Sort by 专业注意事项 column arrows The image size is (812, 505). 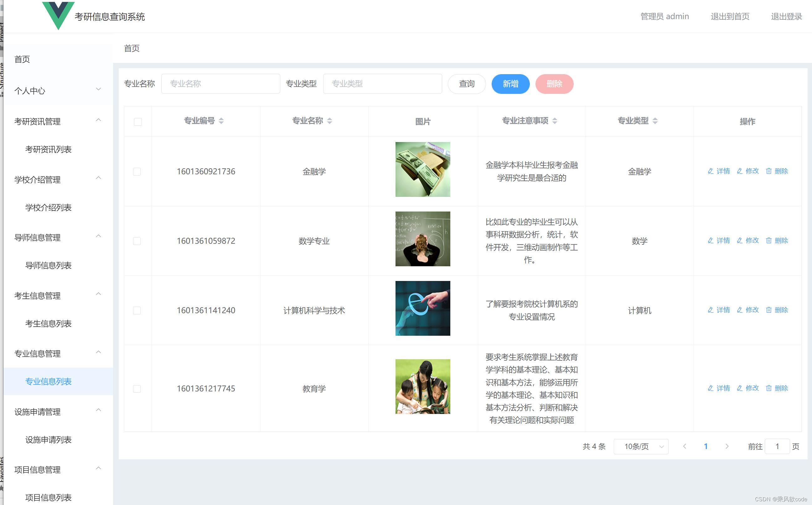click(x=555, y=121)
